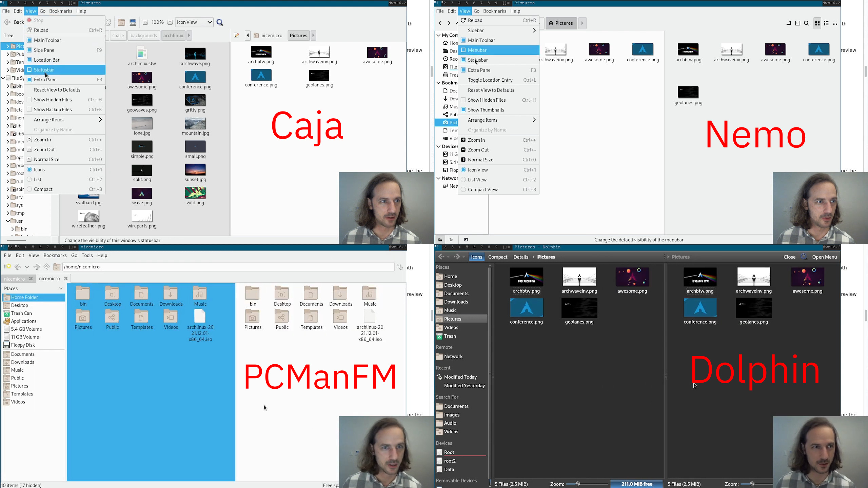Click the Caja search magnifier icon

[220, 22]
